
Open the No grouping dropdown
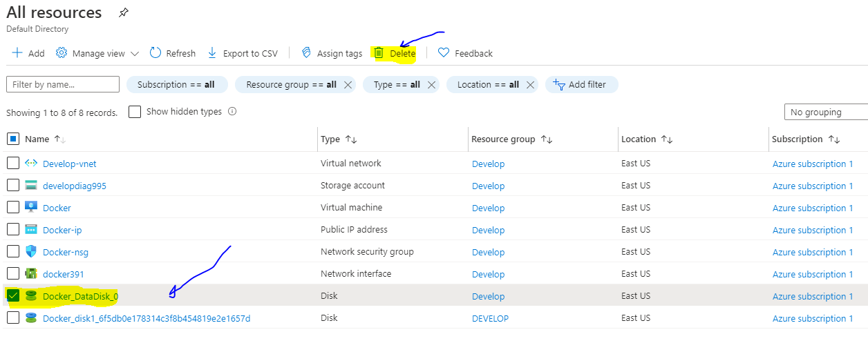[x=826, y=112]
